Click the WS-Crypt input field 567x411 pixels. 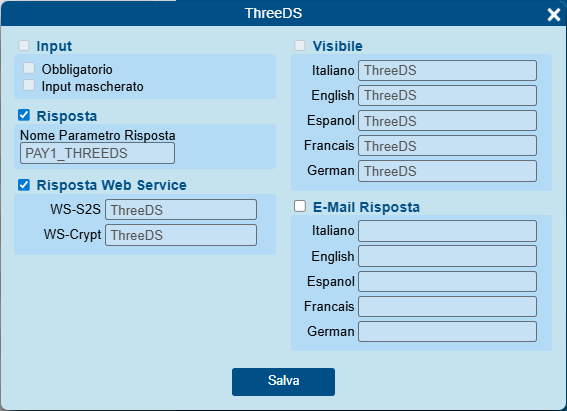[181, 235]
